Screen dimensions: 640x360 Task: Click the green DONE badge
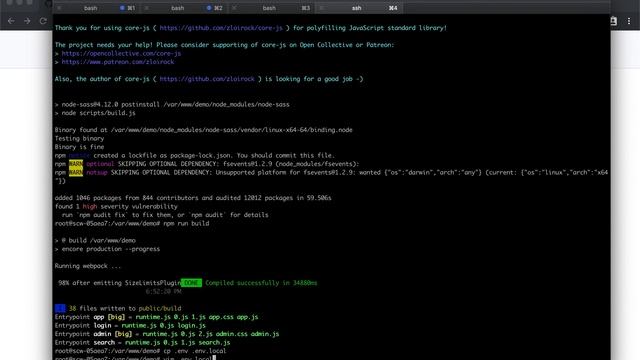pos(191,283)
